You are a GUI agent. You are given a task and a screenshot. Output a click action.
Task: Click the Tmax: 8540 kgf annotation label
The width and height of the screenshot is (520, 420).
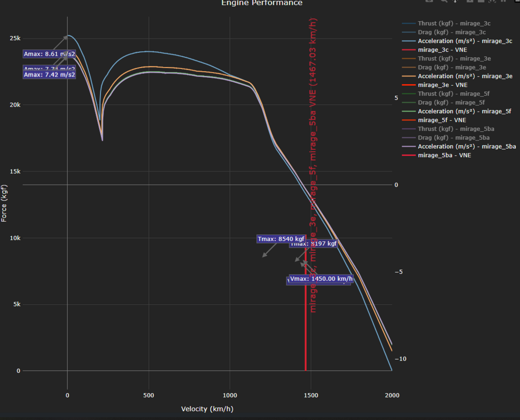tap(281, 239)
